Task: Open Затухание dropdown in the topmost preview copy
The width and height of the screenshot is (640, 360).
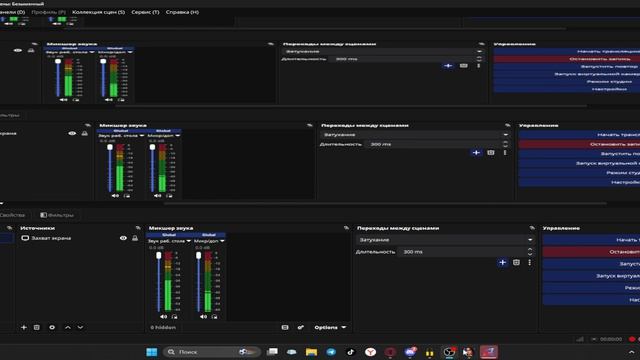Action: (x=383, y=51)
